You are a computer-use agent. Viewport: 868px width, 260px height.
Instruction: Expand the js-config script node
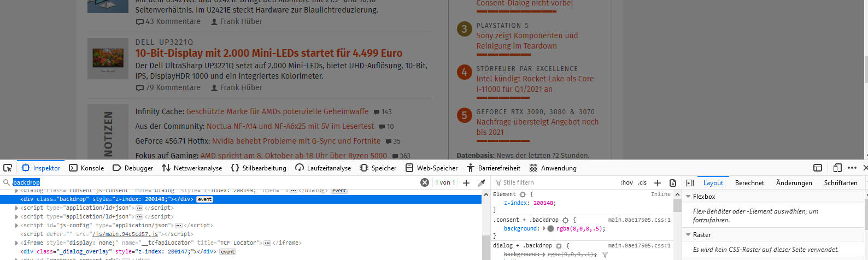16,225
